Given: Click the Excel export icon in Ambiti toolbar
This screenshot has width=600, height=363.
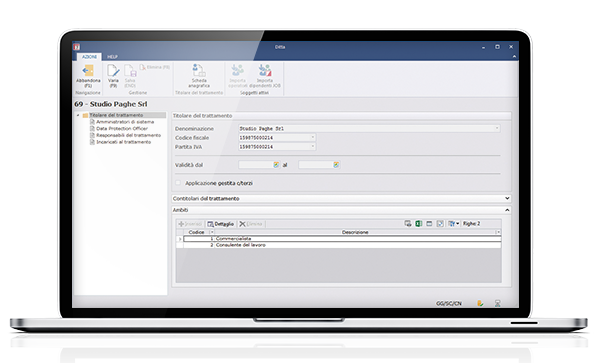Looking at the screenshot, I should (x=419, y=223).
